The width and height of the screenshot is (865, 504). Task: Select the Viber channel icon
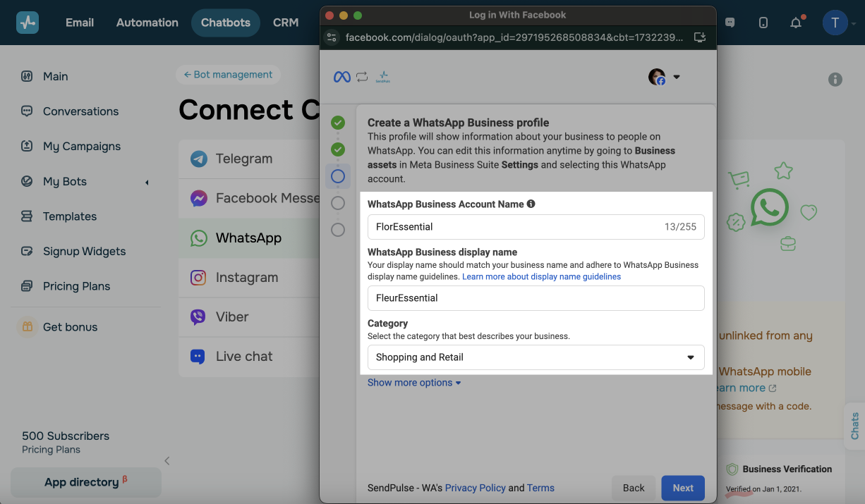[x=199, y=316]
